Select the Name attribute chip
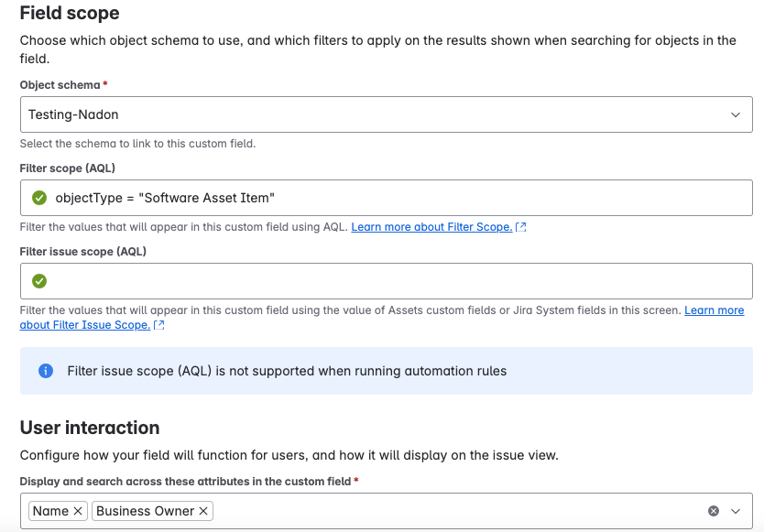The image size is (764, 532). pyautogui.click(x=50, y=511)
